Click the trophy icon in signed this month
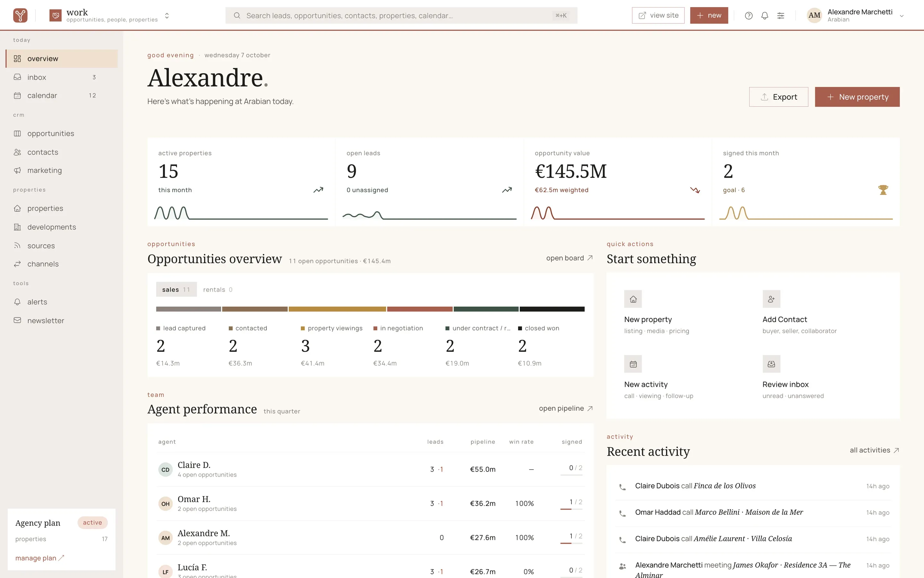The image size is (924, 578). 883,189
